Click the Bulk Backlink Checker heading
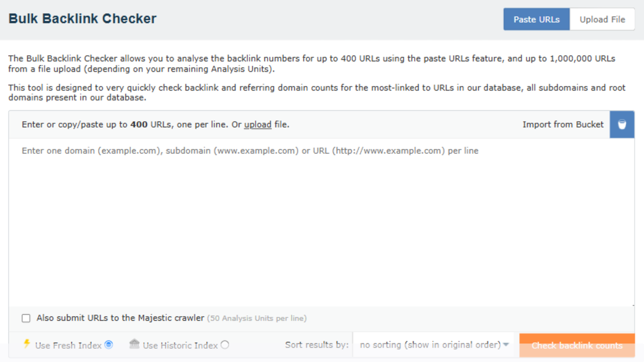The height and width of the screenshot is (362, 644). pyautogui.click(x=83, y=19)
